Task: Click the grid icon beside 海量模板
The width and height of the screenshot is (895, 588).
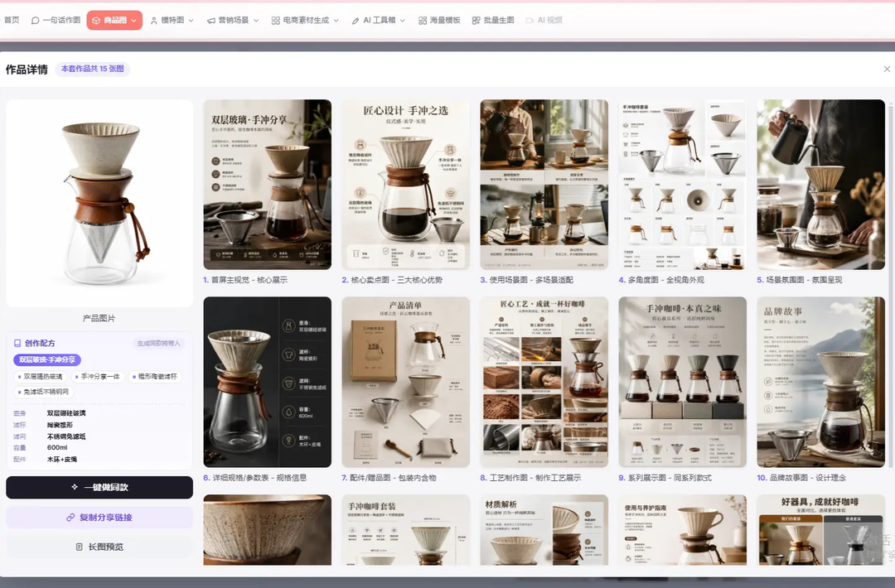Action: [423, 21]
